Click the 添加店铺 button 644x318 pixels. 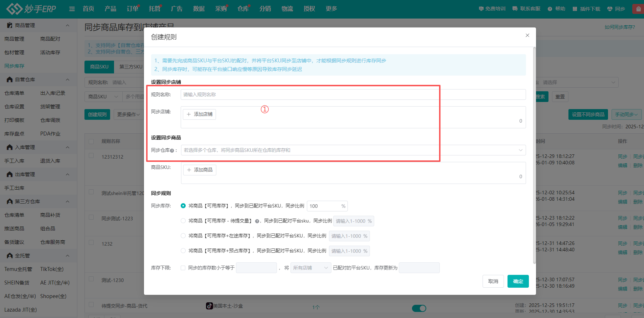(200, 114)
